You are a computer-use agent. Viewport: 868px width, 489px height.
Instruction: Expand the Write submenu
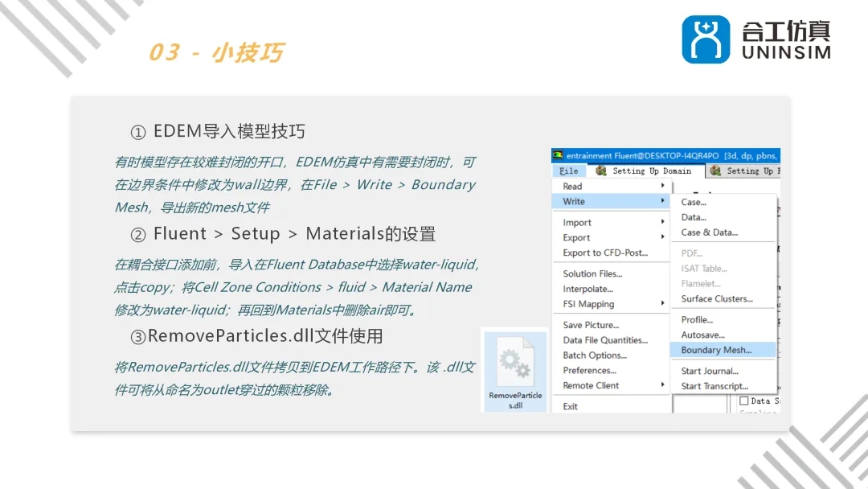pyautogui.click(x=575, y=201)
